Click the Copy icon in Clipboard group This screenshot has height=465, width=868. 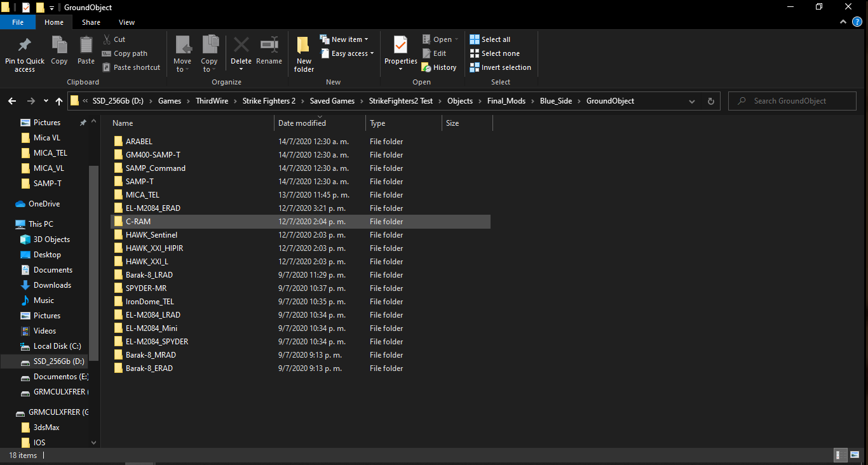(x=59, y=45)
